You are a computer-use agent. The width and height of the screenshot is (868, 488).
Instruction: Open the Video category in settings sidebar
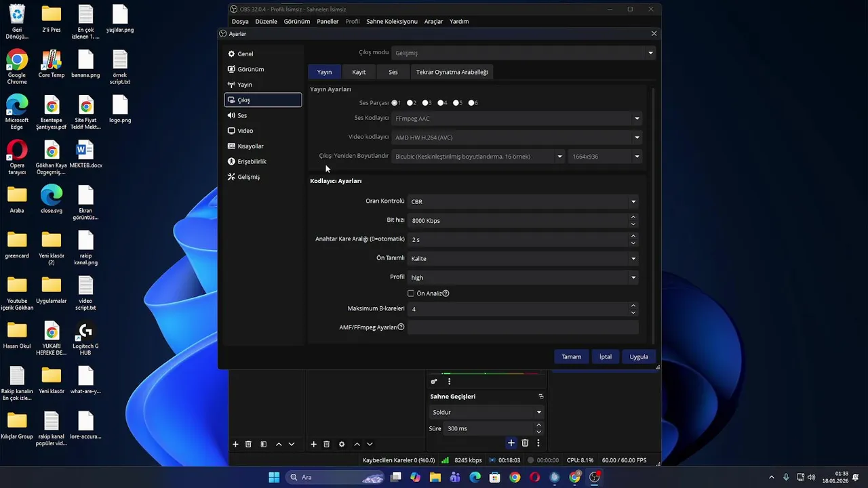(262, 131)
